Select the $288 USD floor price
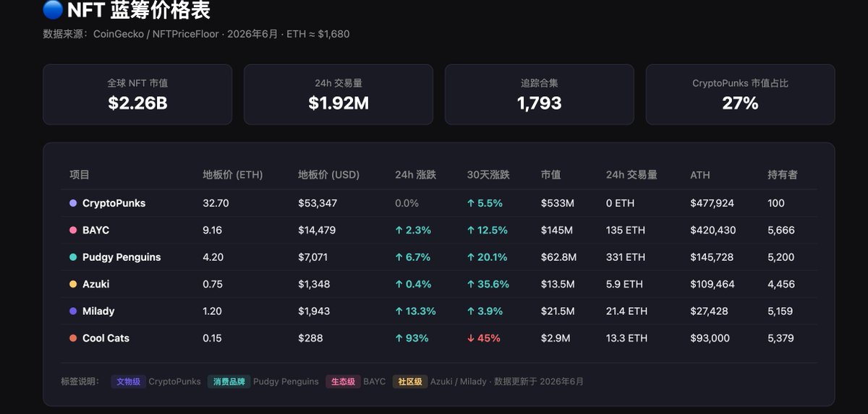The height and width of the screenshot is (414, 868). [x=310, y=338]
